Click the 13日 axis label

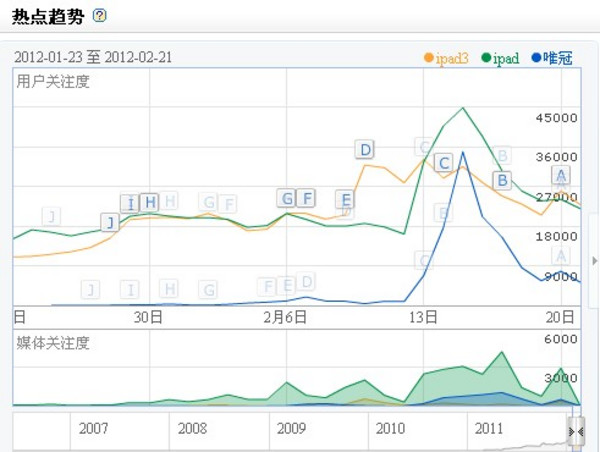point(423,317)
